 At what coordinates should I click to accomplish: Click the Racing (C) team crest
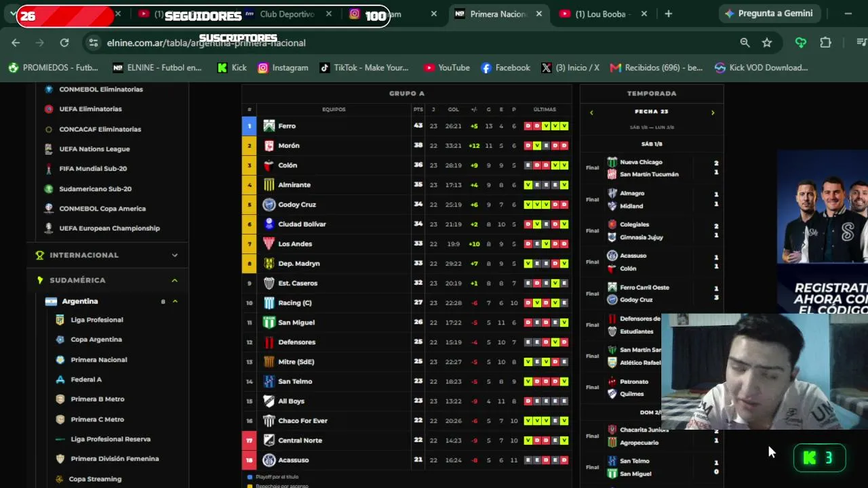pyautogui.click(x=269, y=303)
